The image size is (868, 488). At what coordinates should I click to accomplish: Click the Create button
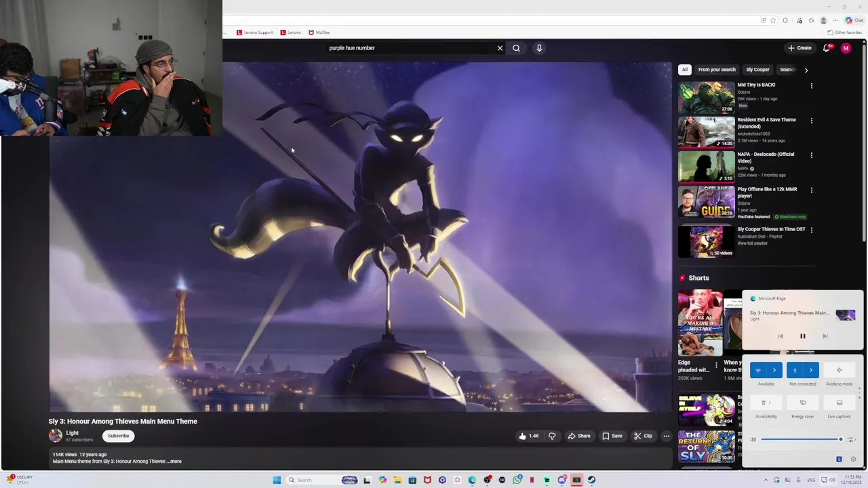(800, 48)
